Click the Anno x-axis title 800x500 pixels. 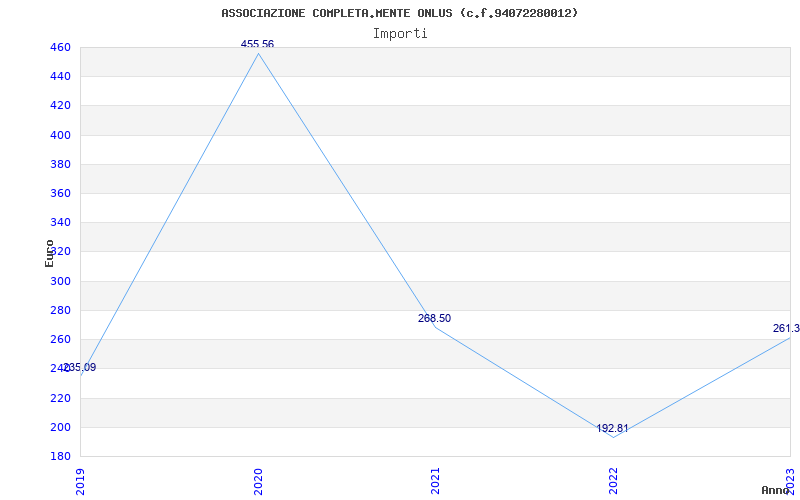pyautogui.click(x=775, y=490)
